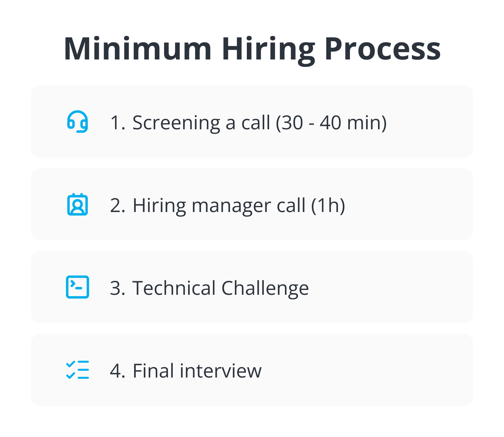This screenshot has height=437, width=504.
Task: Click the word "Challenge" in step three
Action: [265, 288]
